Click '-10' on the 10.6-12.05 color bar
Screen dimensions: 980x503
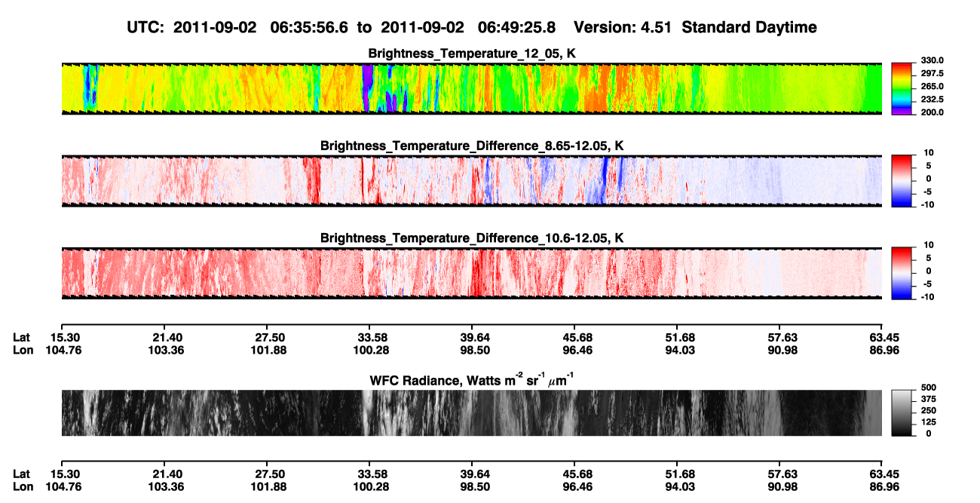point(927,296)
